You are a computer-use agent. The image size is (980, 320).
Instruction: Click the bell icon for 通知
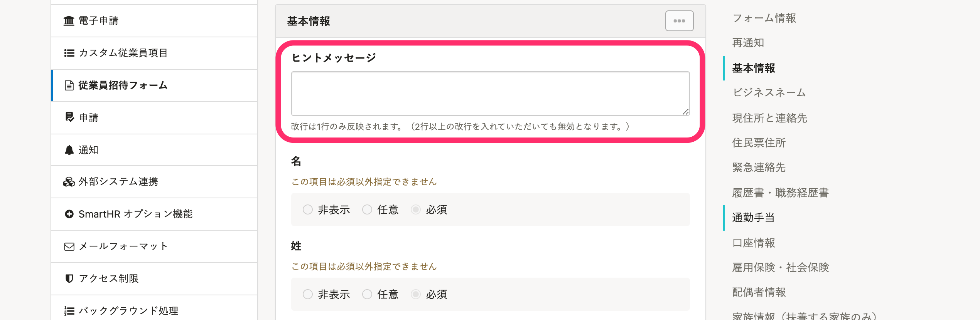coord(69,150)
